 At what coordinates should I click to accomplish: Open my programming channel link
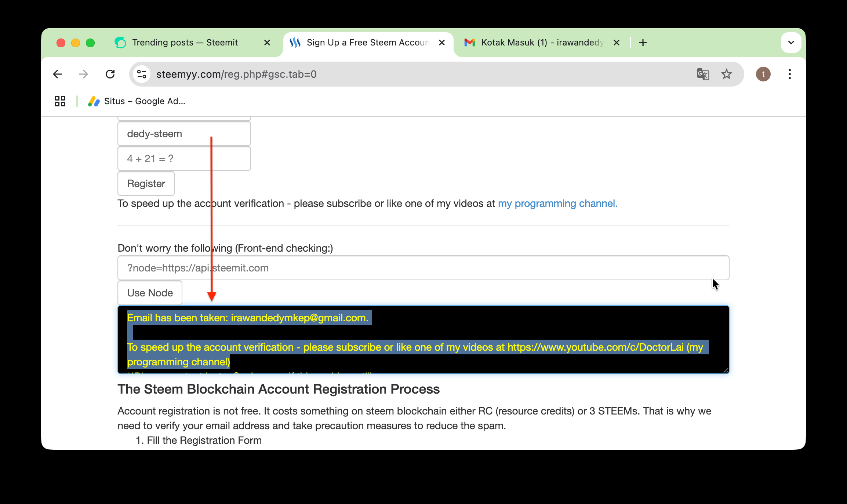(558, 203)
